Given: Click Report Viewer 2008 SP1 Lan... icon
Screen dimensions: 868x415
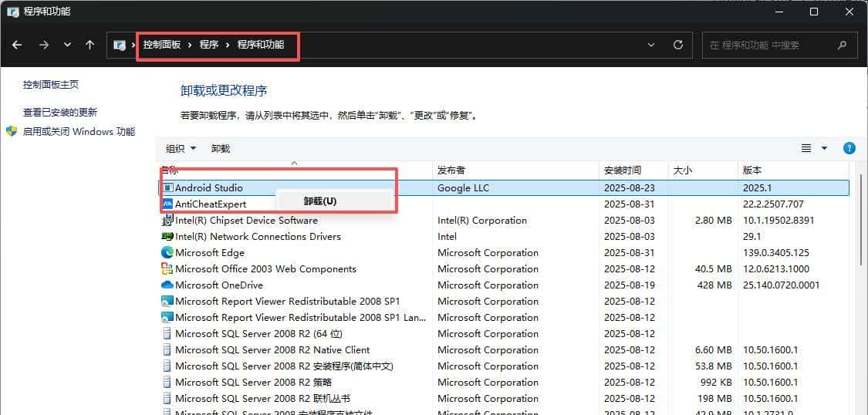Looking at the screenshot, I should [167, 318].
